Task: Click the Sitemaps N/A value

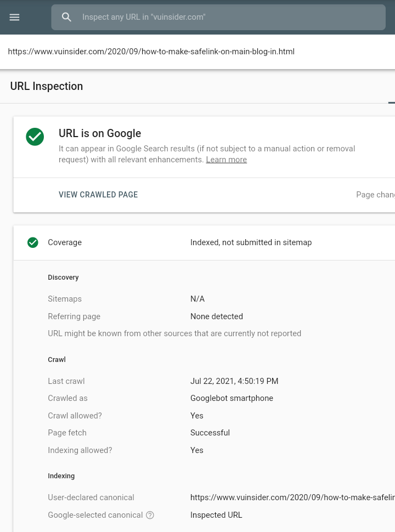Action: (x=198, y=299)
